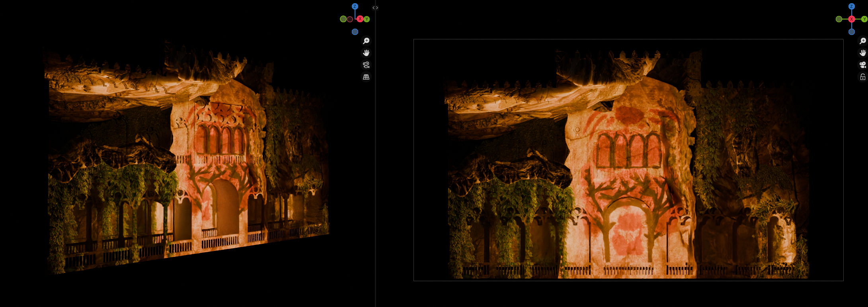
Task: Click the Y axis handle in right viewport gizmo
Action: [x=864, y=19]
